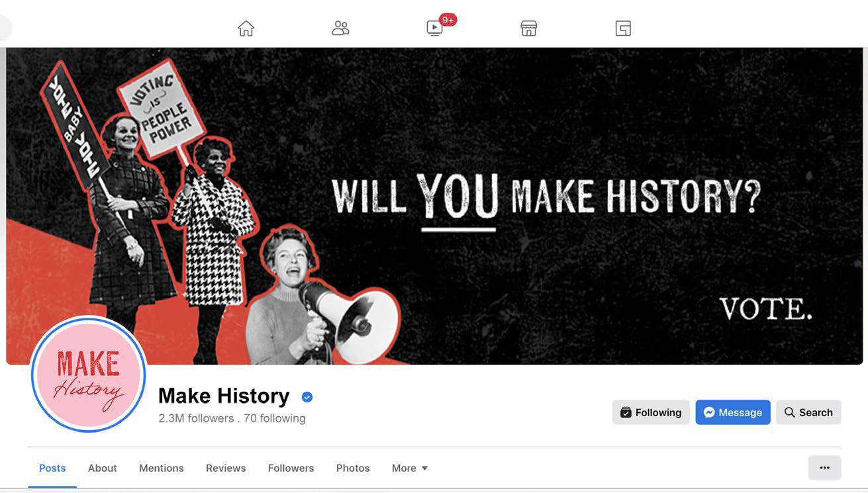868x493 pixels.
Task: Click the Search button on the page
Action: point(808,412)
